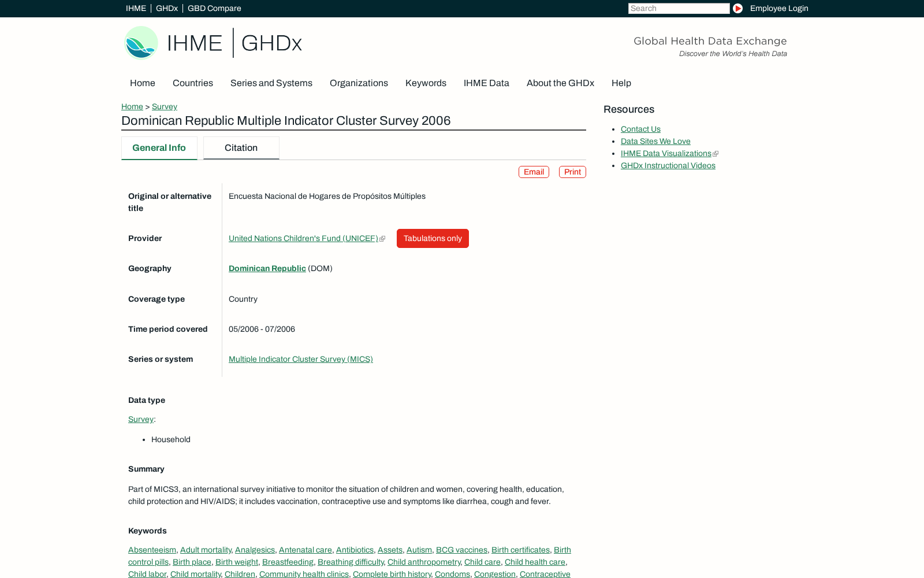Open the Dominican Republic geography link
Screen dimensions: 924x578
(267, 268)
